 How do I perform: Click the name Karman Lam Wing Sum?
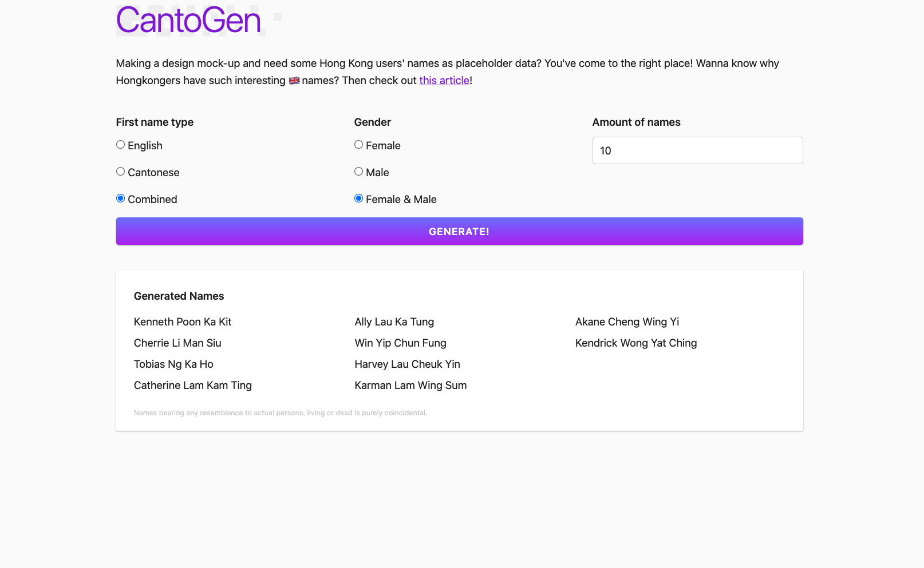pyautogui.click(x=410, y=386)
